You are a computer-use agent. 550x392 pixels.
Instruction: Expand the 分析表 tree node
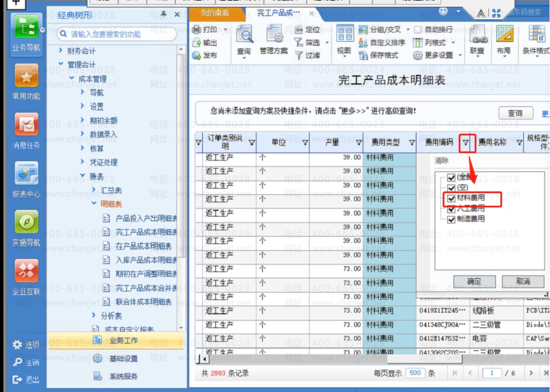[94, 315]
